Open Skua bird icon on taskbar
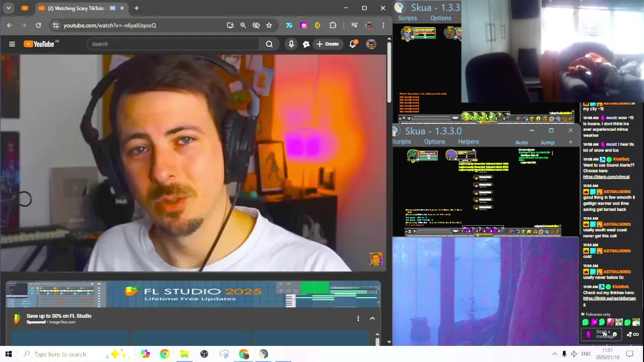This screenshot has height=362, width=644. coord(264,354)
